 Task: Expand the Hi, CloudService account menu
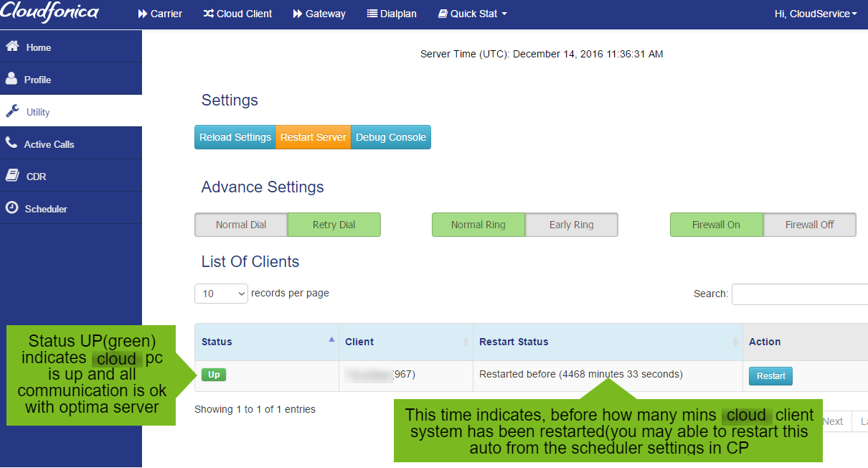(x=816, y=14)
